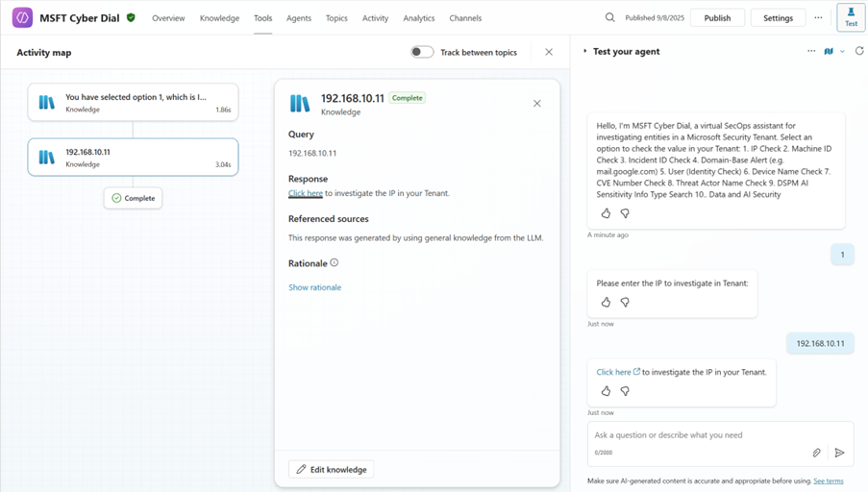This screenshot has width=868, height=492.
Task: Open the Topics tab
Action: [x=336, y=17]
